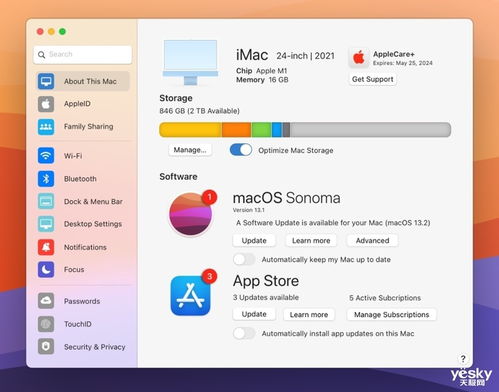The image size is (499, 392).
Task: Click the AppleCare+ expiration date text
Action: [x=403, y=63]
